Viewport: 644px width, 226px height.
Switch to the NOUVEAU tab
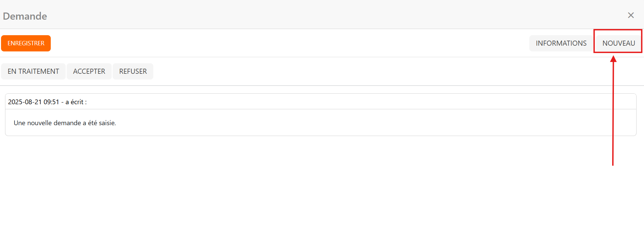618,43
